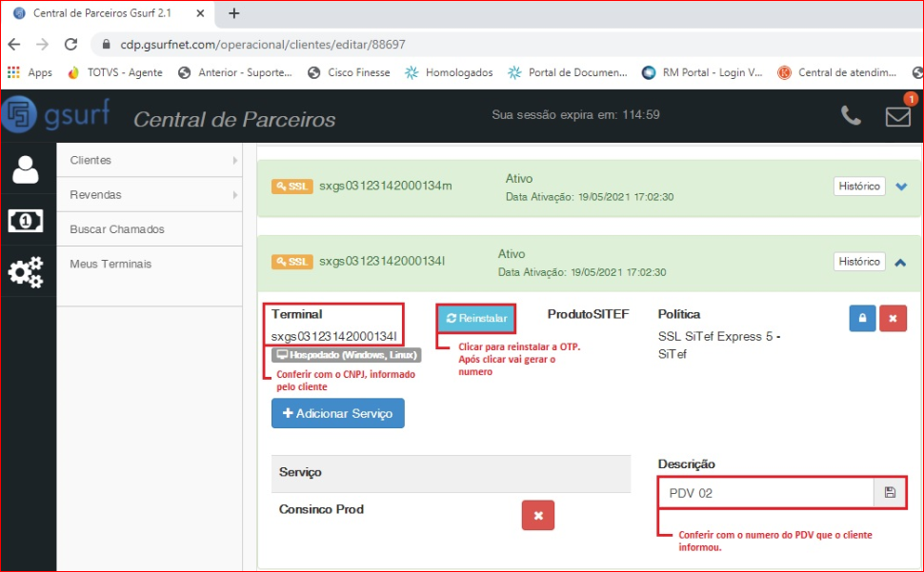The image size is (924, 572).
Task: Select the money bill sidebar icon
Action: click(26, 221)
